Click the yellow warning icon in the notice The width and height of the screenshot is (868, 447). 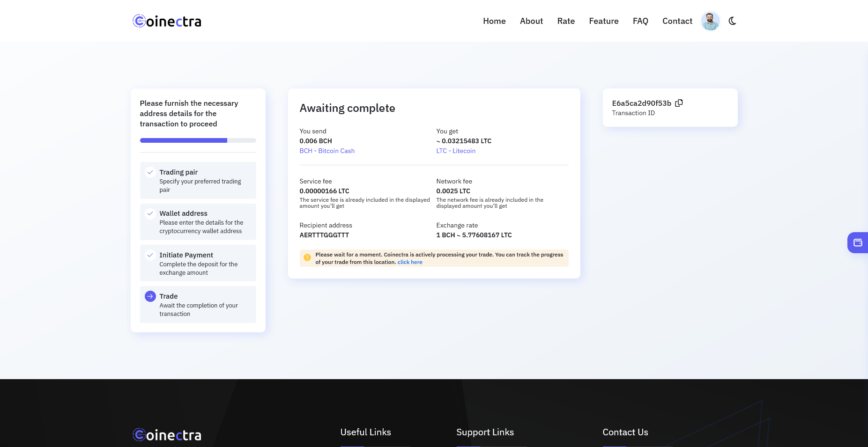[307, 257]
